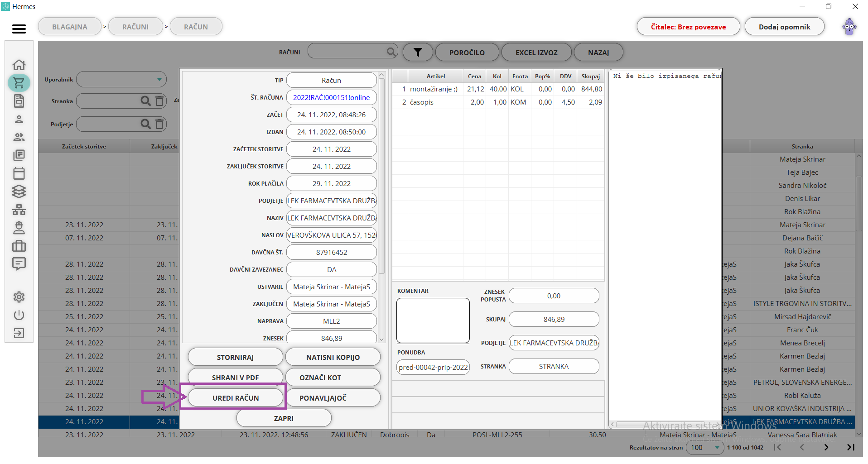Open the clipboard document sidebar icon
This screenshot has height=464, width=868.
point(19,101)
